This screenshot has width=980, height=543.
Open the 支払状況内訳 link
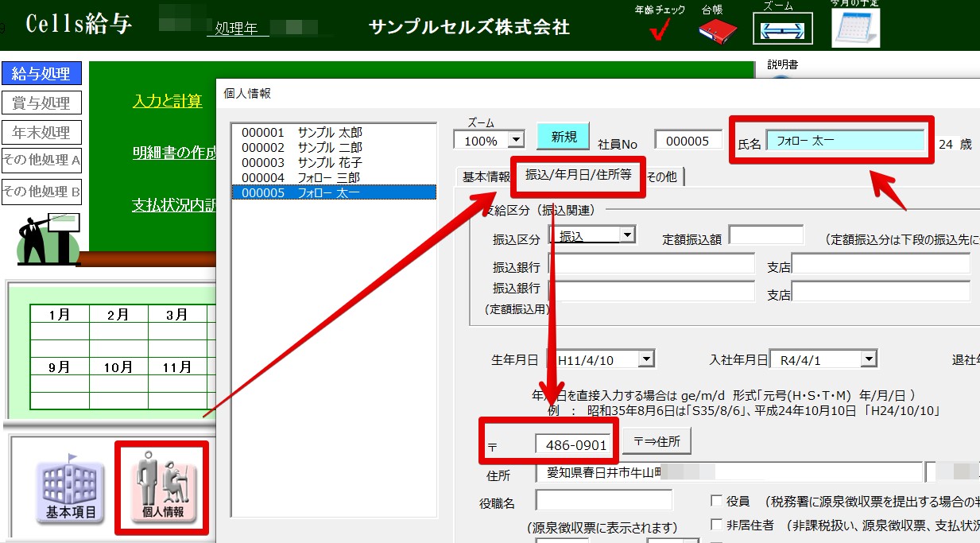coord(174,205)
